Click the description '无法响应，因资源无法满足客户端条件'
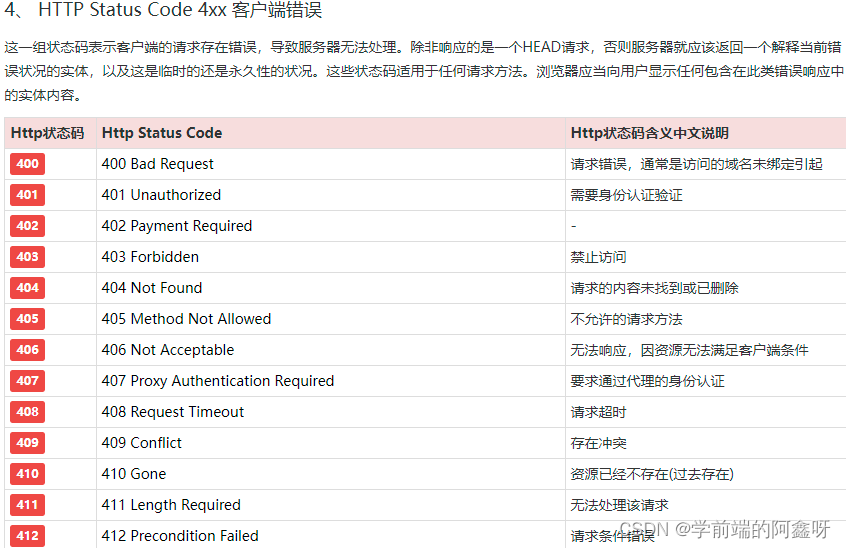 click(x=690, y=351)
